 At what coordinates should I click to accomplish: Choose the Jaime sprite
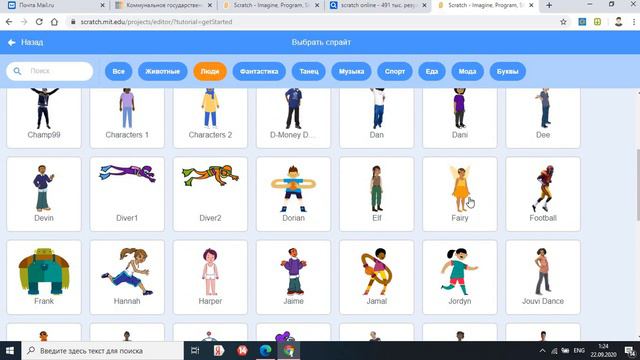click(293, 277)
